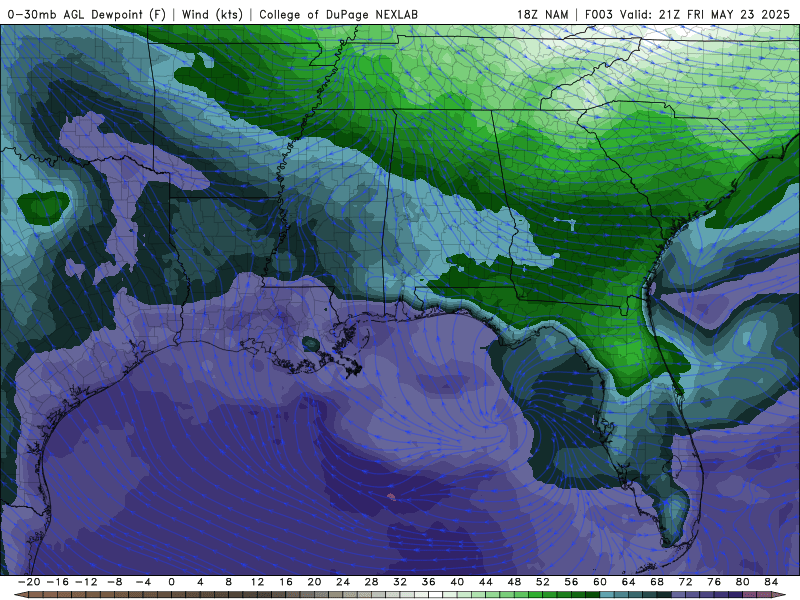Image resolution: width=800 pixels, height=600 pixels.
Task: Click the 80 value on the color scale
Action: coord(743,582)
